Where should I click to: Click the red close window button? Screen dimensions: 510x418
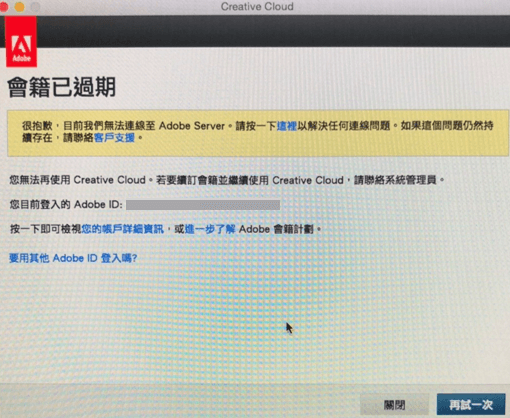click(x=4, y=7)
